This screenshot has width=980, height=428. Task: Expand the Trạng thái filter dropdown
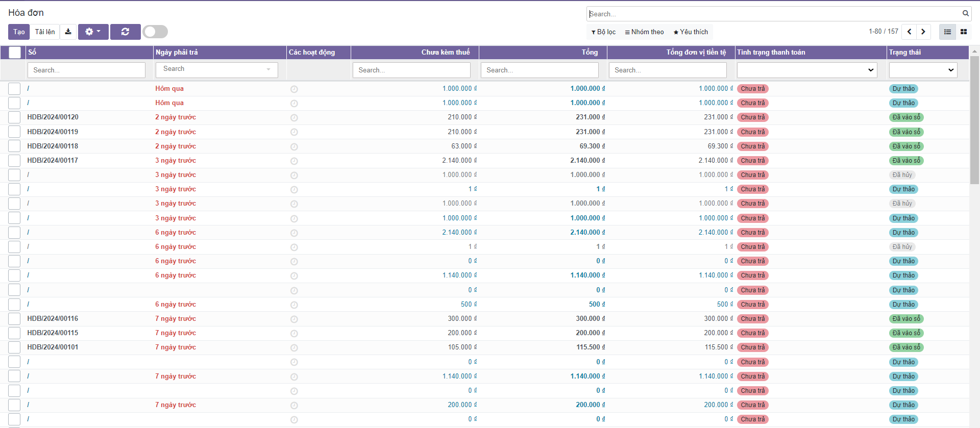(x=923, y=70)
